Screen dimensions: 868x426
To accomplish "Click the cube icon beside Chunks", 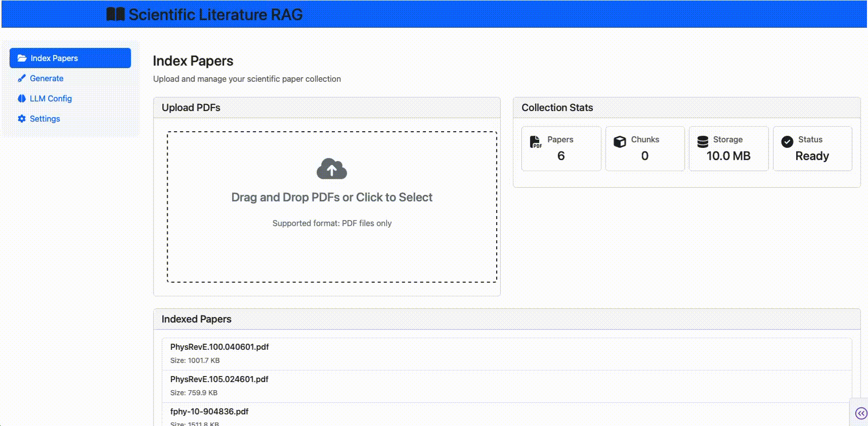I will tap(619, 142).
